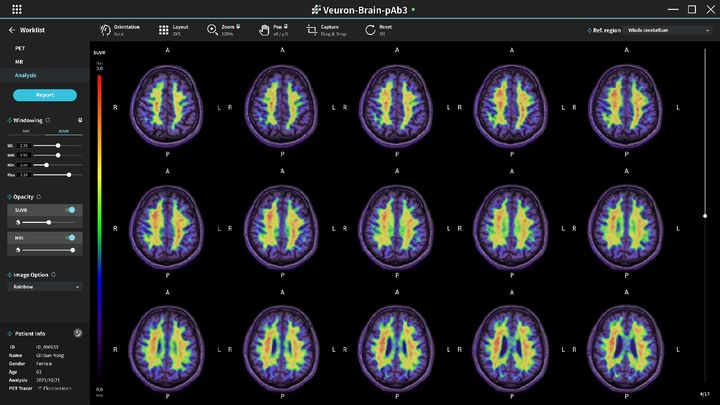The width and height of the screenshot is (720, 405).
Task: Click the Report button
Action: pyautogui.click(x=45, y=95)
